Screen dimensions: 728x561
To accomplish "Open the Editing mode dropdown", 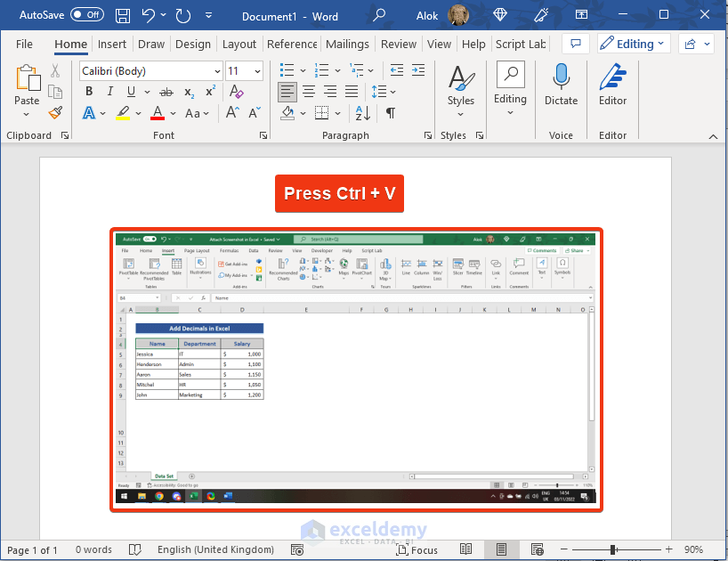I will tap(634, 44).
